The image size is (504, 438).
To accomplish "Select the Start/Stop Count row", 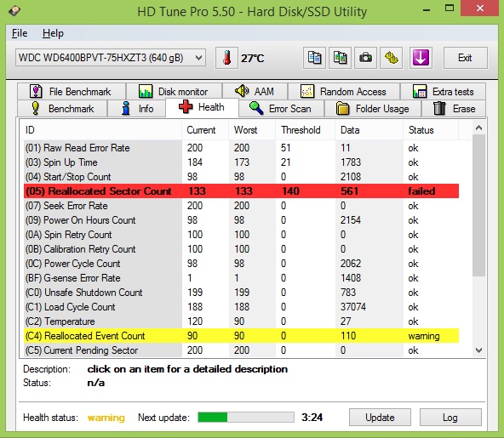I will point(241,177).
